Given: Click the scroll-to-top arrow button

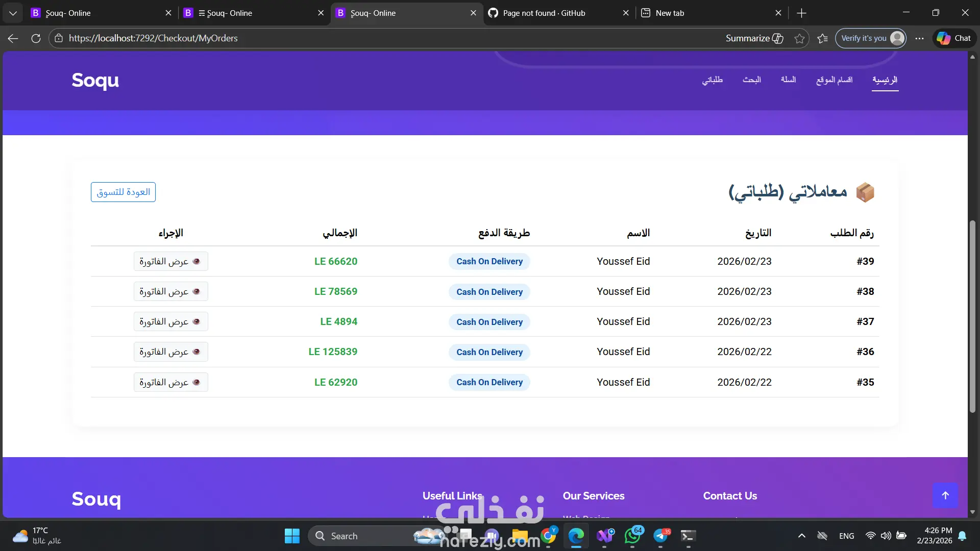Looking at the screenshot, I should point(945,495).
